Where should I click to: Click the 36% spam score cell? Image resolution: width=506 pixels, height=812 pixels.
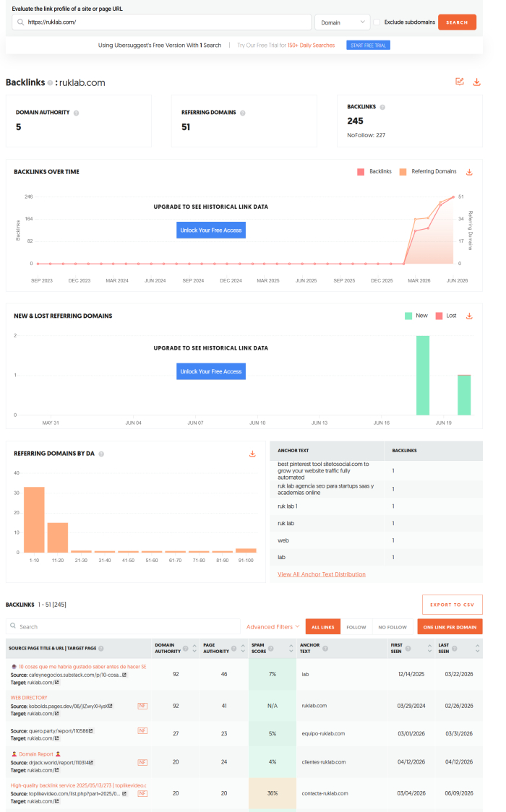click(273, 793)
